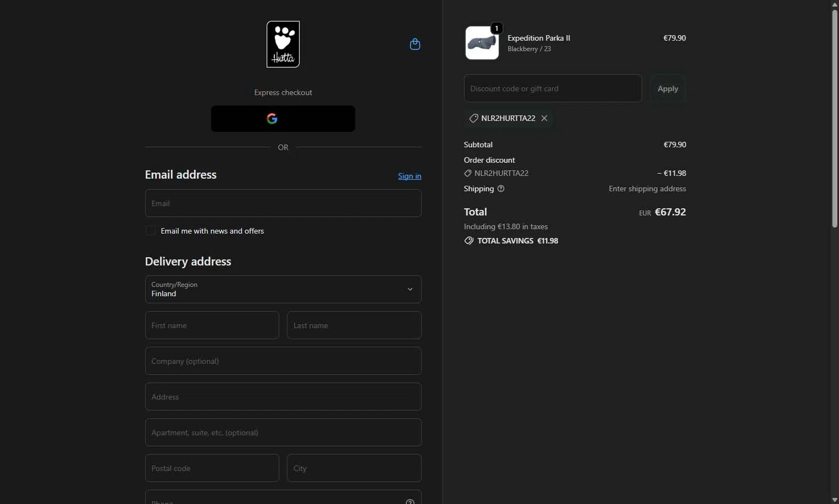Focus the Apartment, suite, etc. field
839x504 pixels.
pos(283,433)
